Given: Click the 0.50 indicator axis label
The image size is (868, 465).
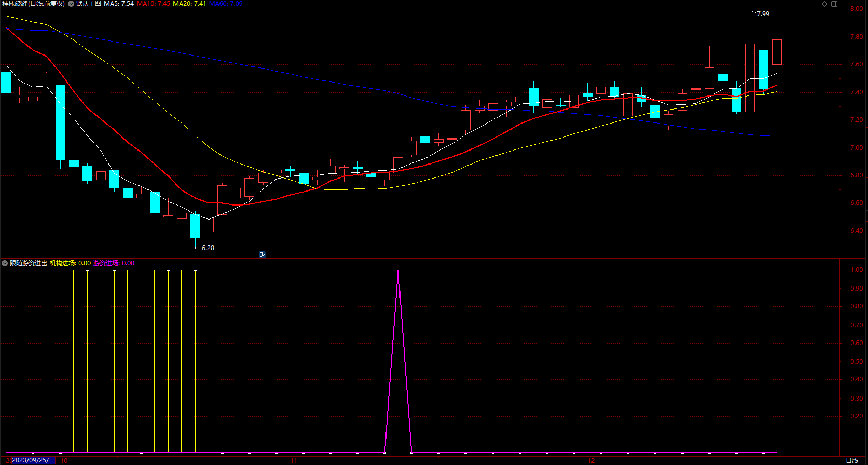Looking at the screenshot, I should [x=857, y=362].
